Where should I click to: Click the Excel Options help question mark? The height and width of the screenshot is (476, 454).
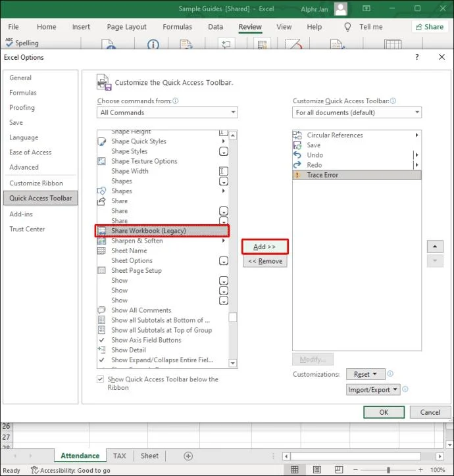pyautogui.click(x=417, y=57)
